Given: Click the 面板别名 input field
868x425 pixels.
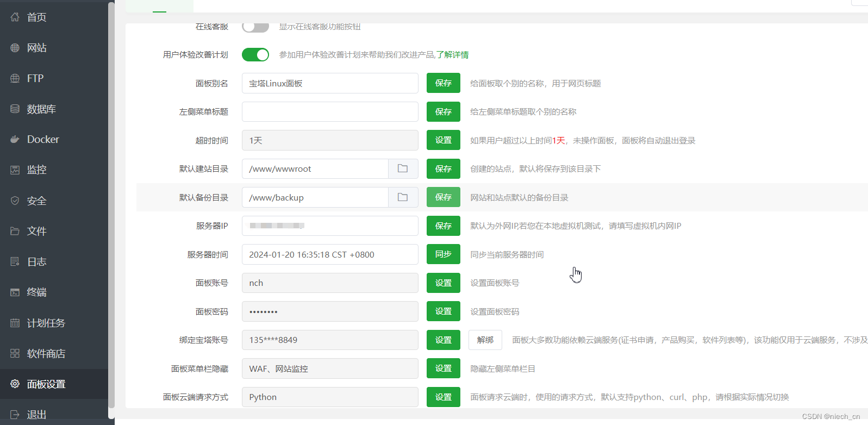Looking at the screenshot, I should tap(330, 83).
